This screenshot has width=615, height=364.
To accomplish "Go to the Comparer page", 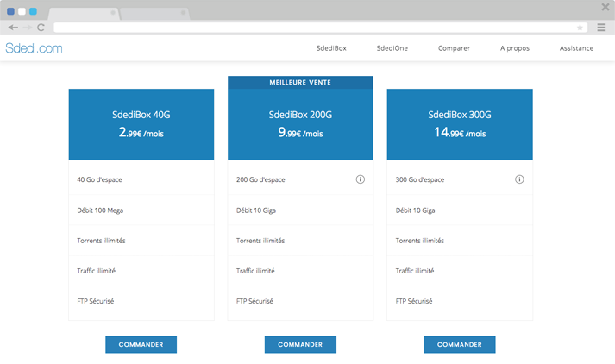I will (x=454, y=48).
